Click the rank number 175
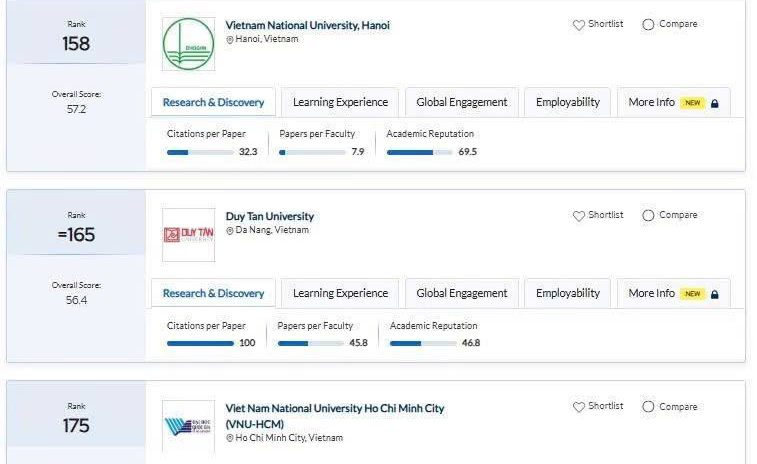The height and width of the screenshot is (464, 757). [x=76, y=426]
